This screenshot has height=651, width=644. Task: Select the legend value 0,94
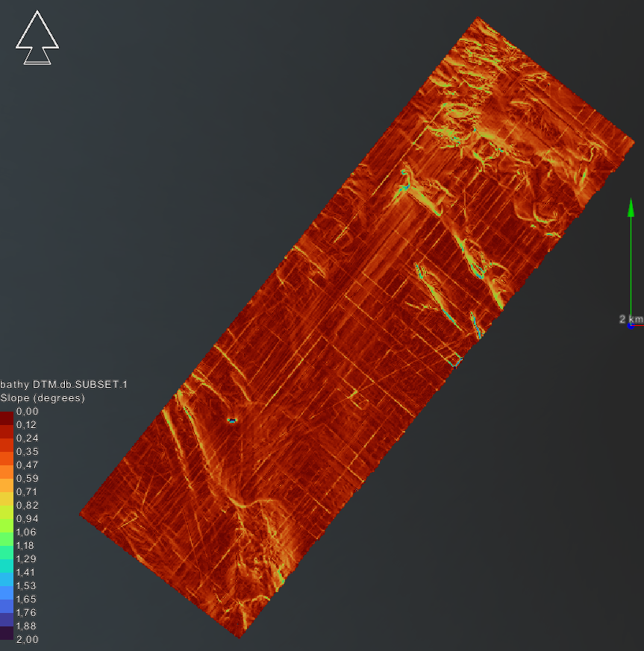coord(27,518)
